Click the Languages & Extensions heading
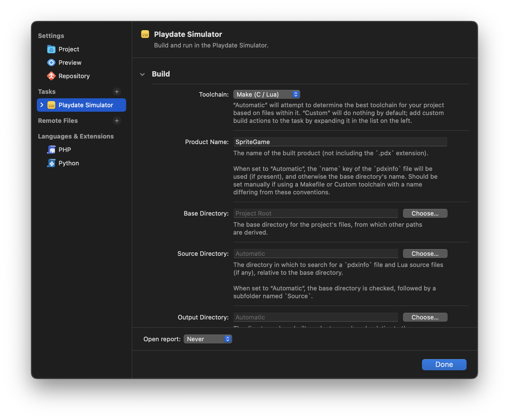509x420 pixels. click(76, 136)
